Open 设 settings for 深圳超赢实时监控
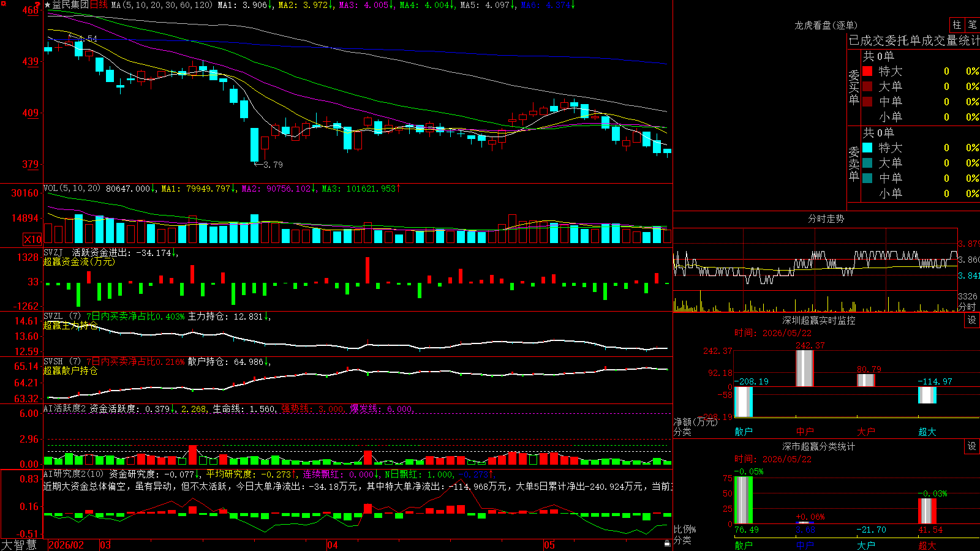Image resolution: width=980 pixels, height=551 pixels. (972, 320)
